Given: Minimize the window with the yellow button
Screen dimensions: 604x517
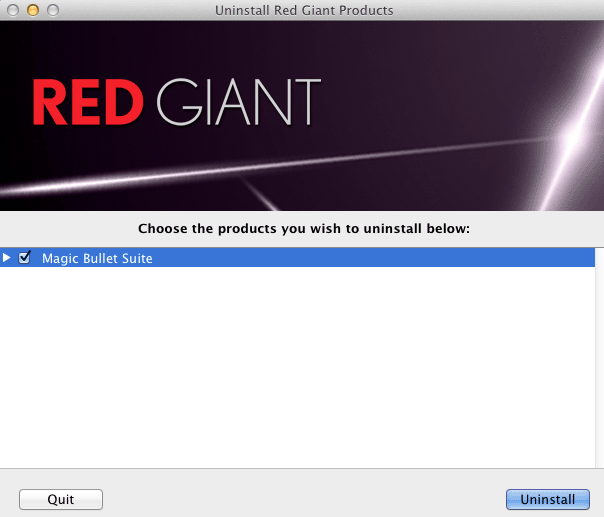Looking at the screenshot, I should (x=33, y=10).
